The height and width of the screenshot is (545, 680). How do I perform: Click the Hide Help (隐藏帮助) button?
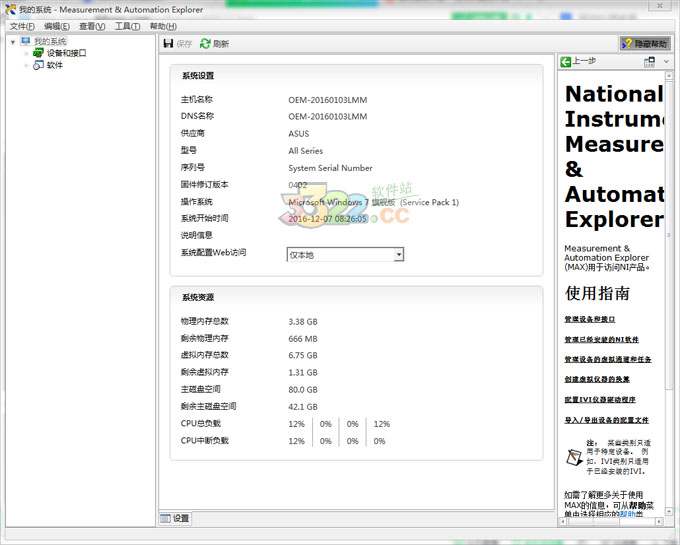(644, 44)
